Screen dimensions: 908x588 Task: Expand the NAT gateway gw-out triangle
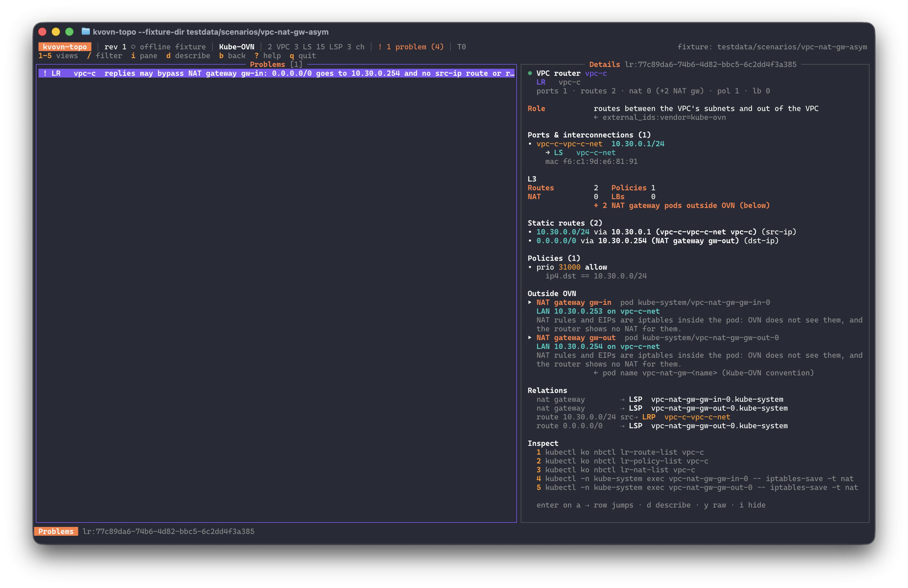point(530,337)
